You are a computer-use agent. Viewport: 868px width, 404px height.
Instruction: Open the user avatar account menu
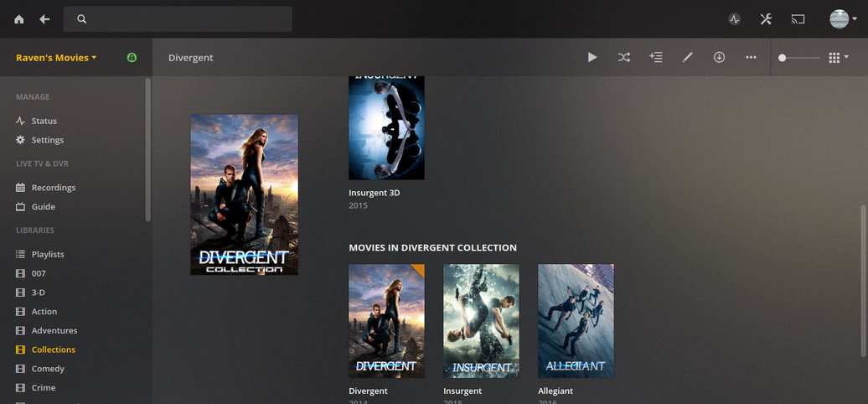pyautogui.click(x=843, y=18)
